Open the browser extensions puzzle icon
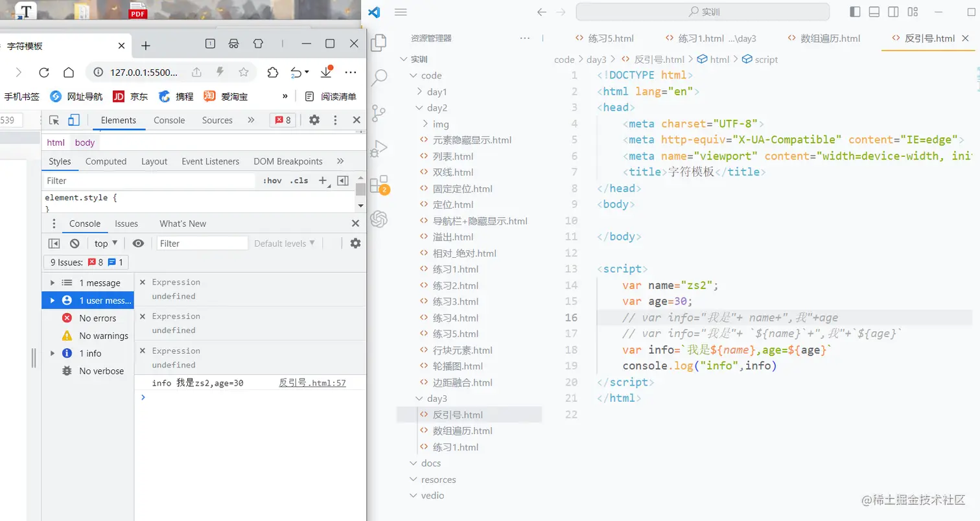The height and width of the screenshot is (521, 980). click(273, 72)
